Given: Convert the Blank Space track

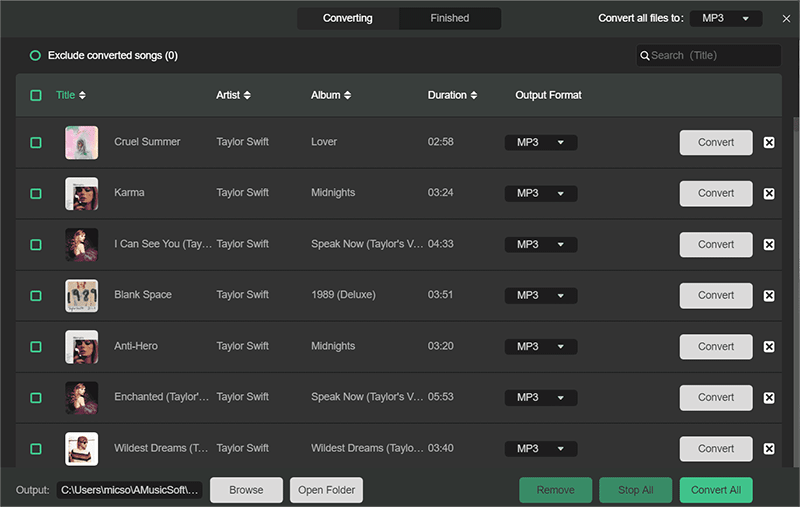Looking at the screenshot, I should 716,295.
